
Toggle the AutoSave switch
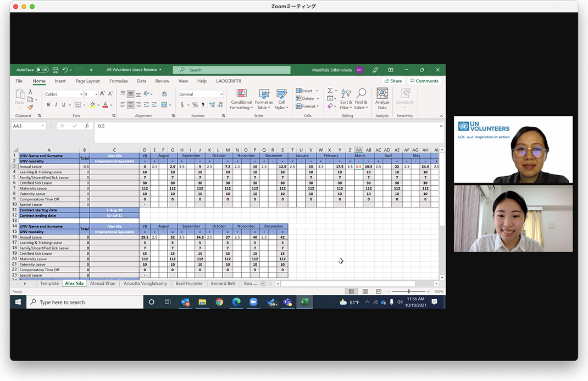[42, 70]
